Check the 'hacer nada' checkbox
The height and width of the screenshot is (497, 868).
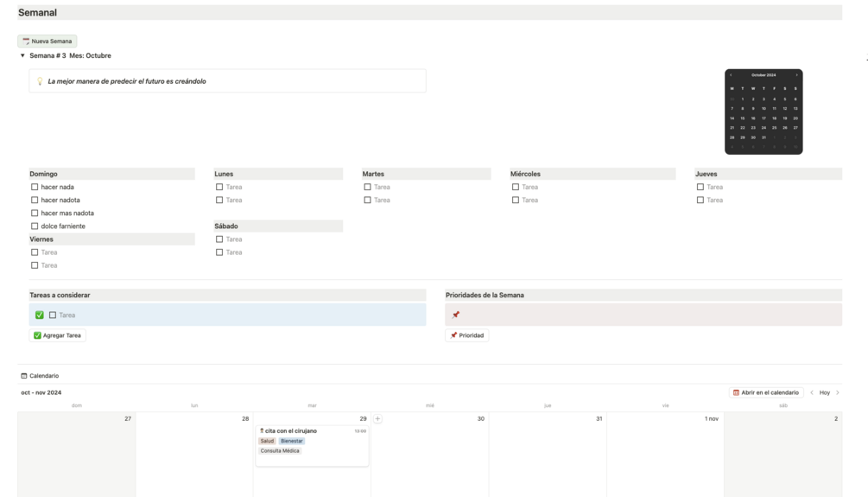35,188
